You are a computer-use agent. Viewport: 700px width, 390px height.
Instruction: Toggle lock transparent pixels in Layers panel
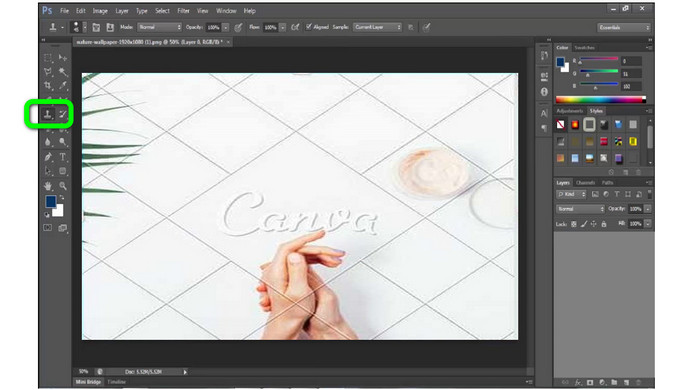click(x=574, y=224)
